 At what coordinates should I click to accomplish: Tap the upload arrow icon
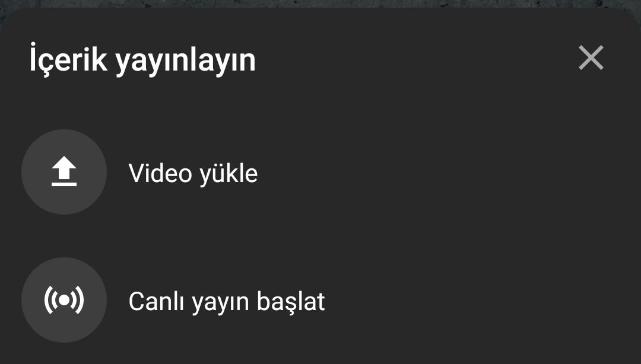(x=64, y=171)
